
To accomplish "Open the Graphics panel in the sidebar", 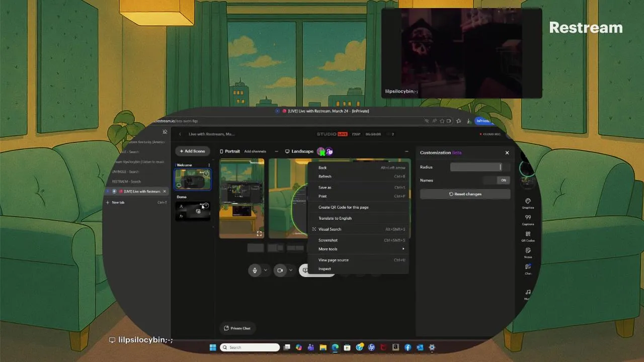I will pos(528,203).
